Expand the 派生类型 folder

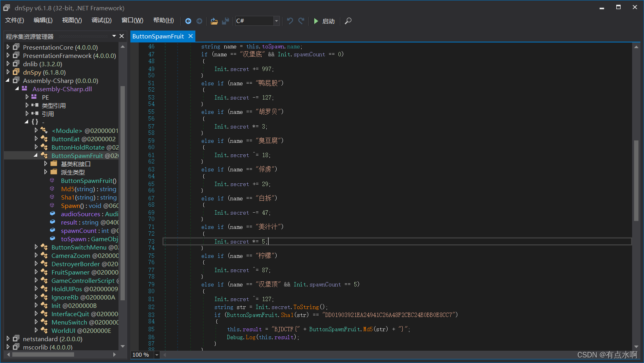46,172
